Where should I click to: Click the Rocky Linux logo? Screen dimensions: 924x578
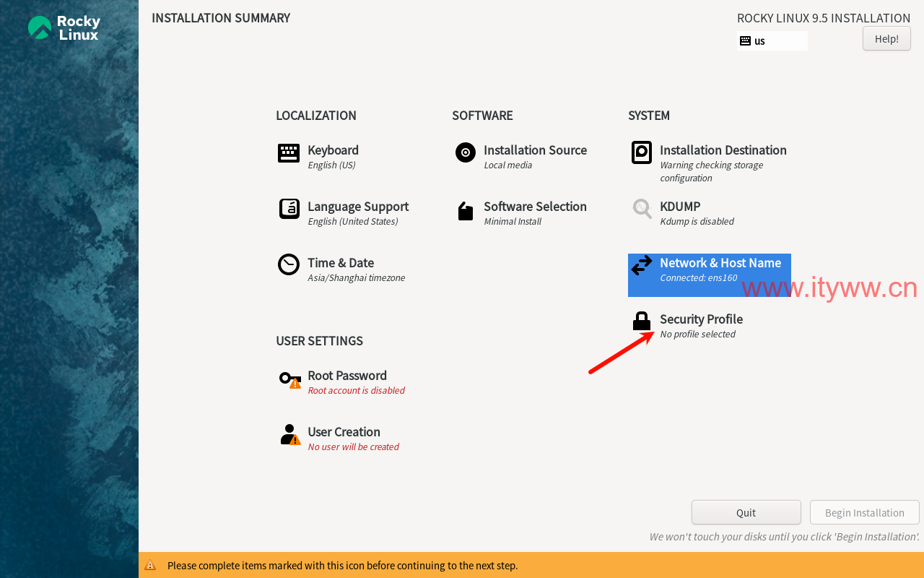(64, 27)
